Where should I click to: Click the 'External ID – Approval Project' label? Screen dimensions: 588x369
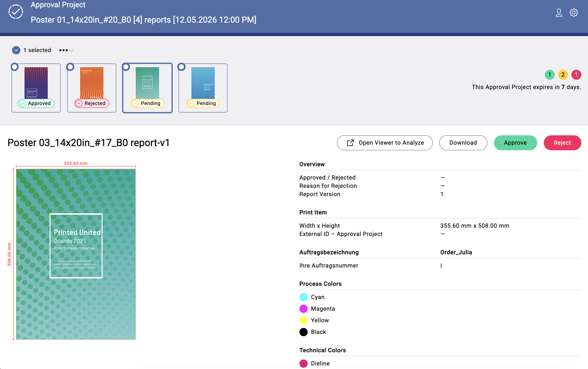click(x=341, y=234)
